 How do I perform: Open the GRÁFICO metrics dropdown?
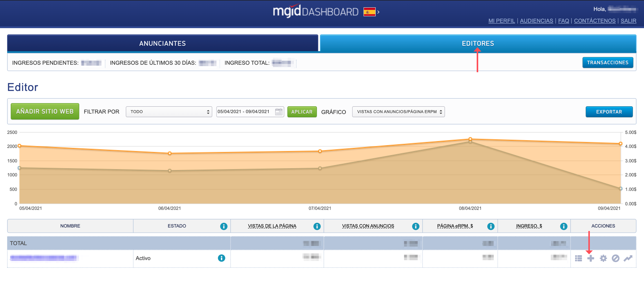[x=398, y=112]
